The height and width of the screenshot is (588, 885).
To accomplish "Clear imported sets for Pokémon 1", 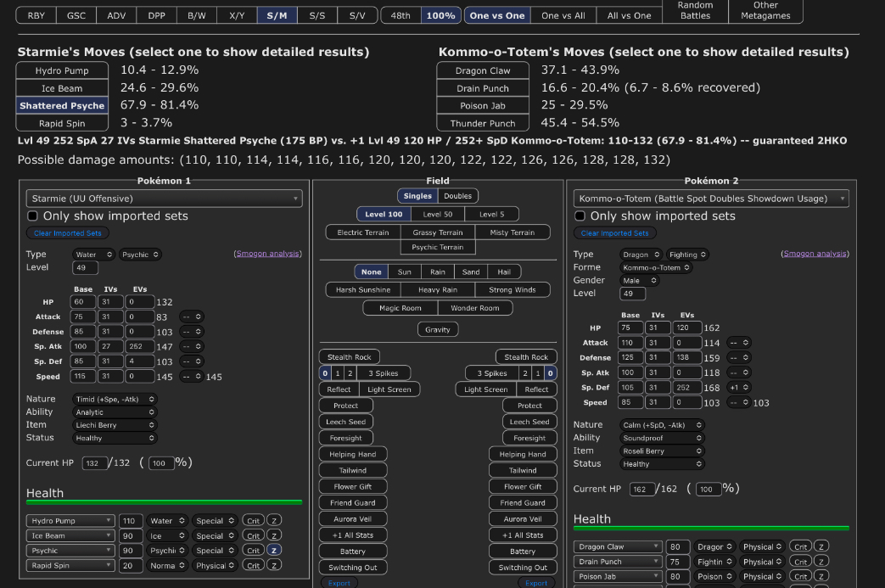I will (x=67, y=233).
